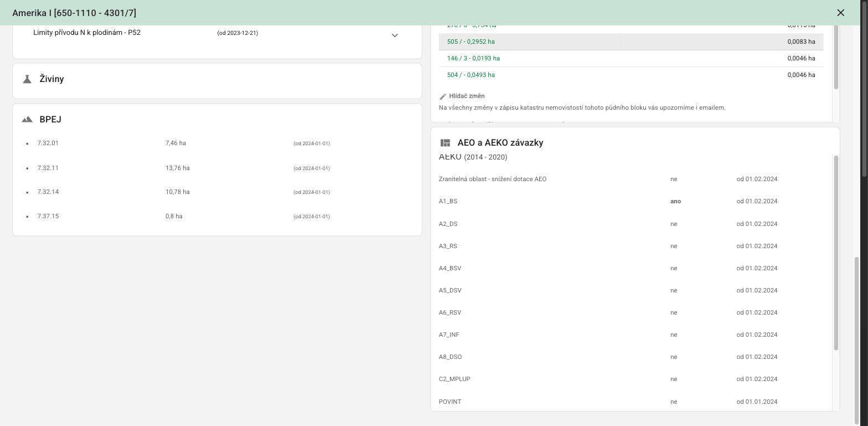Open parcel link 505 / - 0,2952 ha
Image resolution: width=868 pixels, height=426 pixels.
(x=471, y=42)
